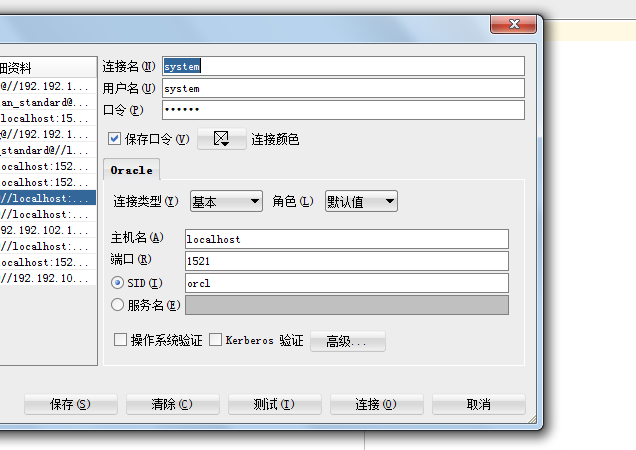The height and width of the screenshot is (450, 636).
Task: Switch to the Oracle tab
Action: [131, 170]
